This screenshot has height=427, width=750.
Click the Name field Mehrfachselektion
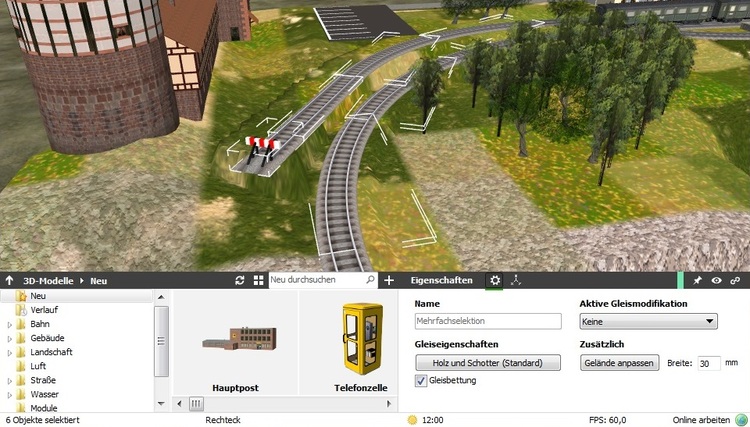488,321
